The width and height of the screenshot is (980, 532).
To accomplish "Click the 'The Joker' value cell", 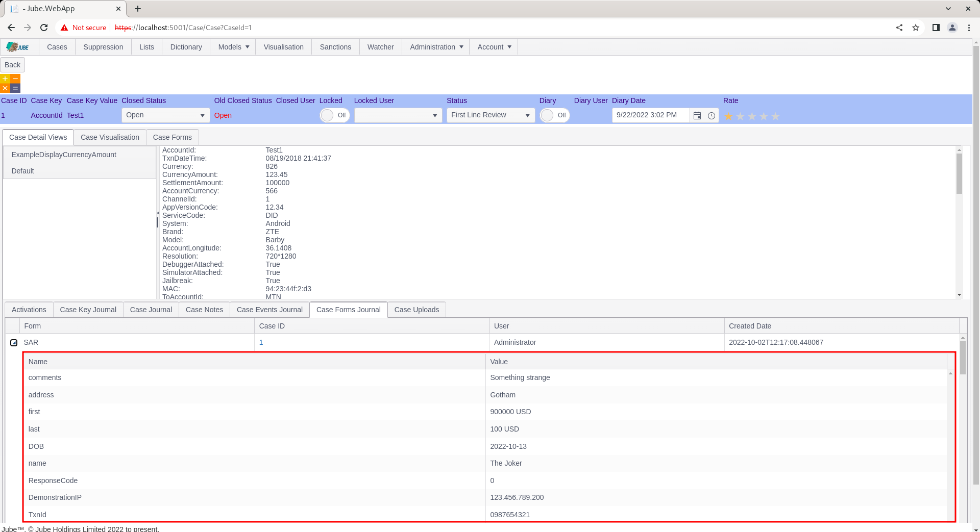I will pyautogui.click(x=716, y=464).
